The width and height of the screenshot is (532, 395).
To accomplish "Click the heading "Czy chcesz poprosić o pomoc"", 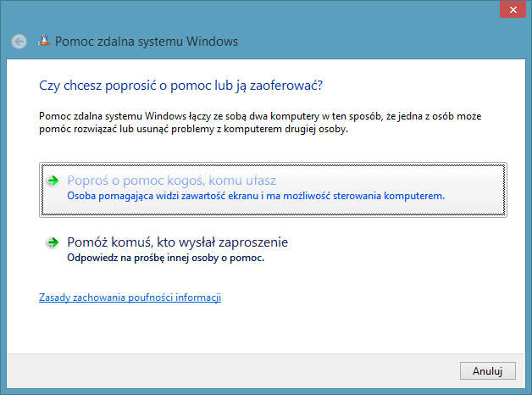I will pos(182,86).
